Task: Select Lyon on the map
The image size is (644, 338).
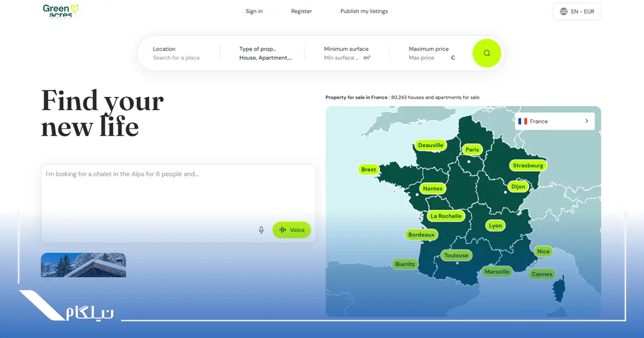Action: 495,226
